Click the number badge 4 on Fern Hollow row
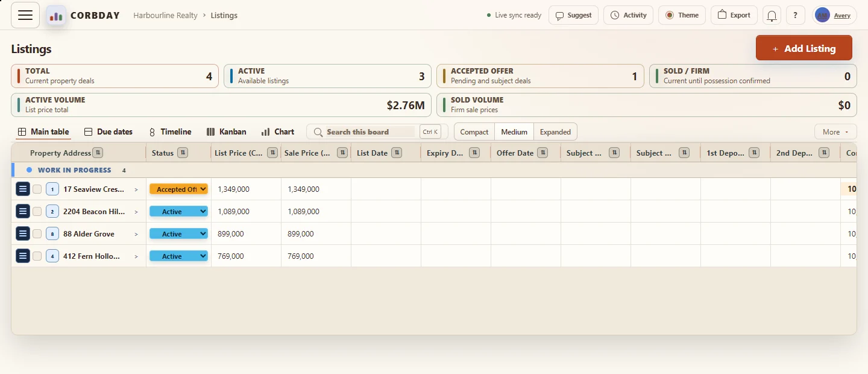 [x=52, y=256]
